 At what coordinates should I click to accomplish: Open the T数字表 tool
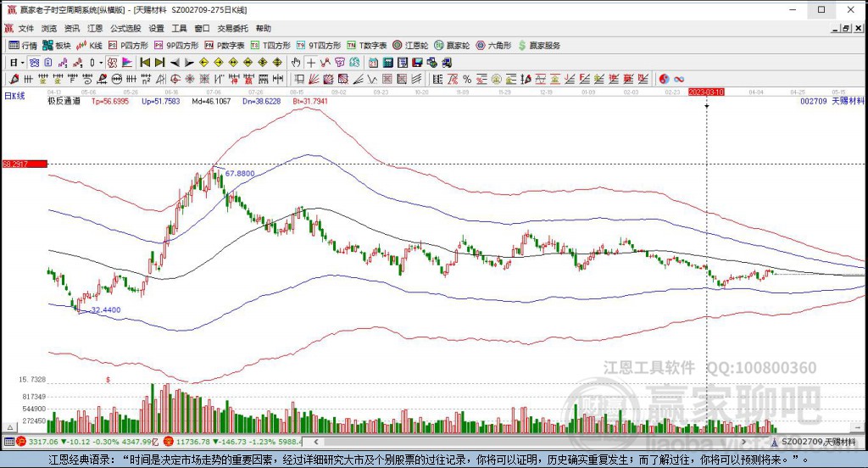pos(366,46)
